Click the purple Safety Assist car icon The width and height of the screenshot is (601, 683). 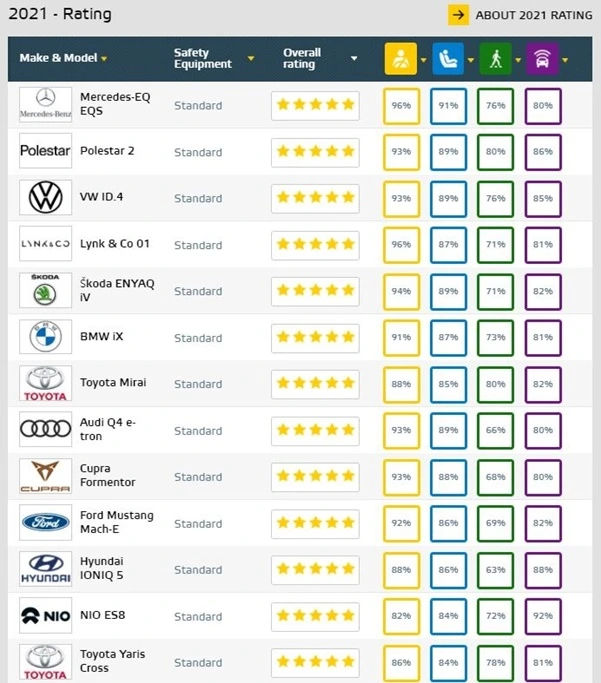tap(543, 58)
